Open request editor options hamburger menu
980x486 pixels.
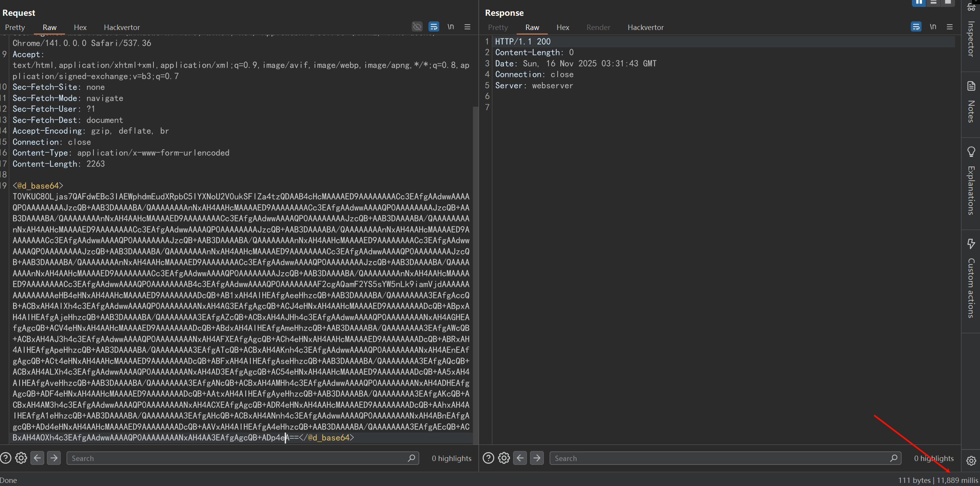(x=467, y=27)
